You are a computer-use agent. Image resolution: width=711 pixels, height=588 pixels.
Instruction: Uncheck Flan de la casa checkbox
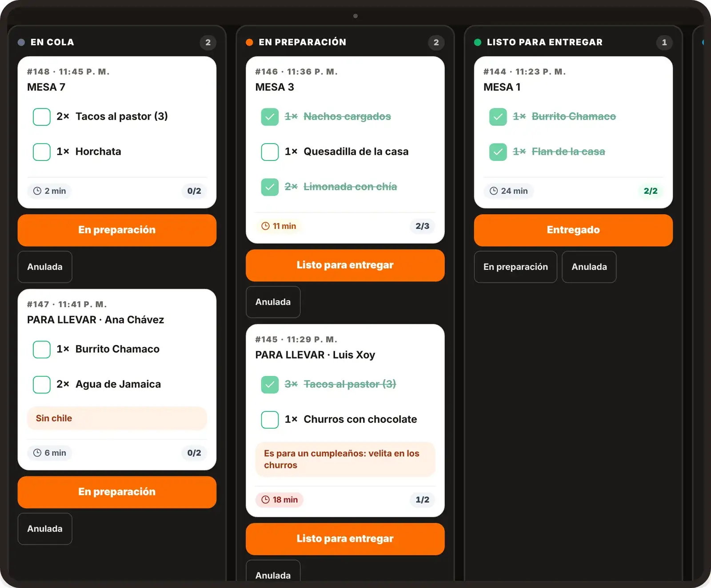click(498, 152)
